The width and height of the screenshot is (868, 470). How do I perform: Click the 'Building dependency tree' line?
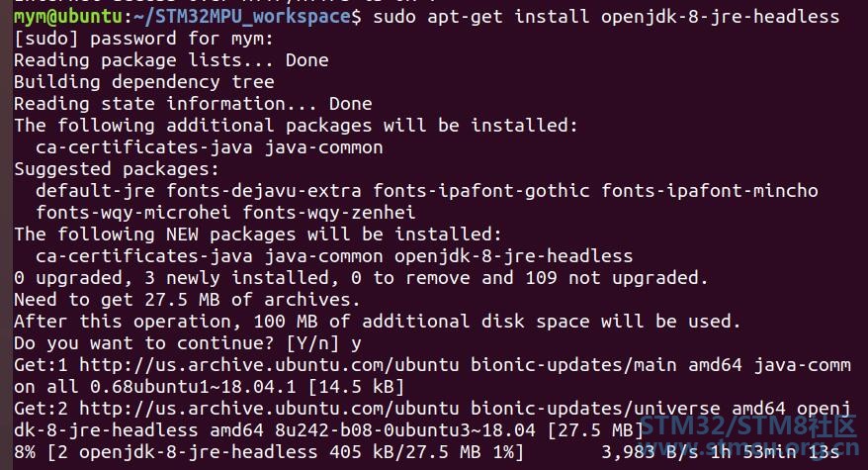(144, 82)
